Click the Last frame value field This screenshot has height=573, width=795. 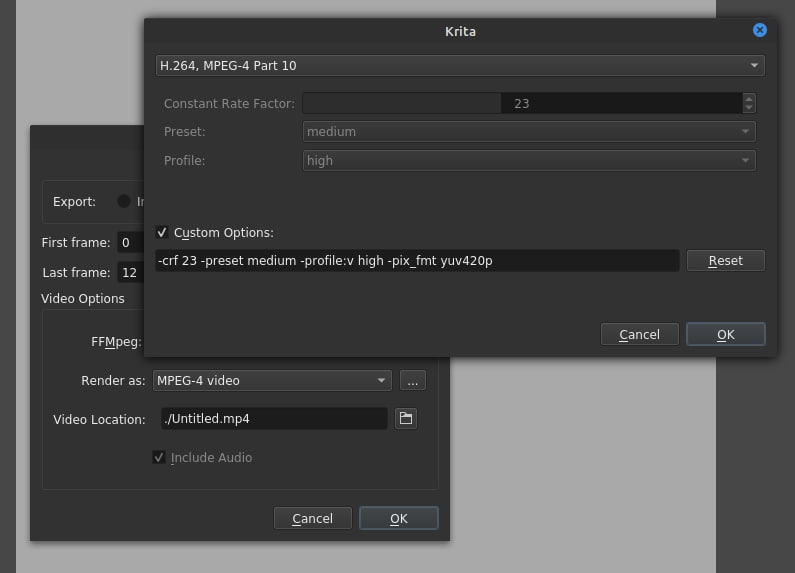(x=131, y=272)
